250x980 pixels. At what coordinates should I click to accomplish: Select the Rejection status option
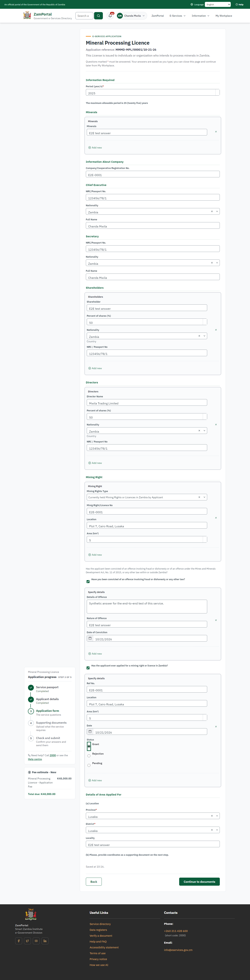pos(89,756)
